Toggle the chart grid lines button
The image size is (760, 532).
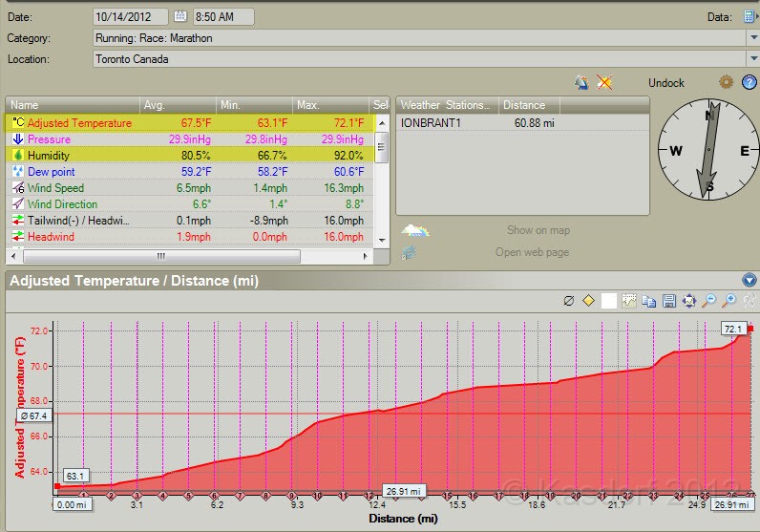click(x=629, y=301)
